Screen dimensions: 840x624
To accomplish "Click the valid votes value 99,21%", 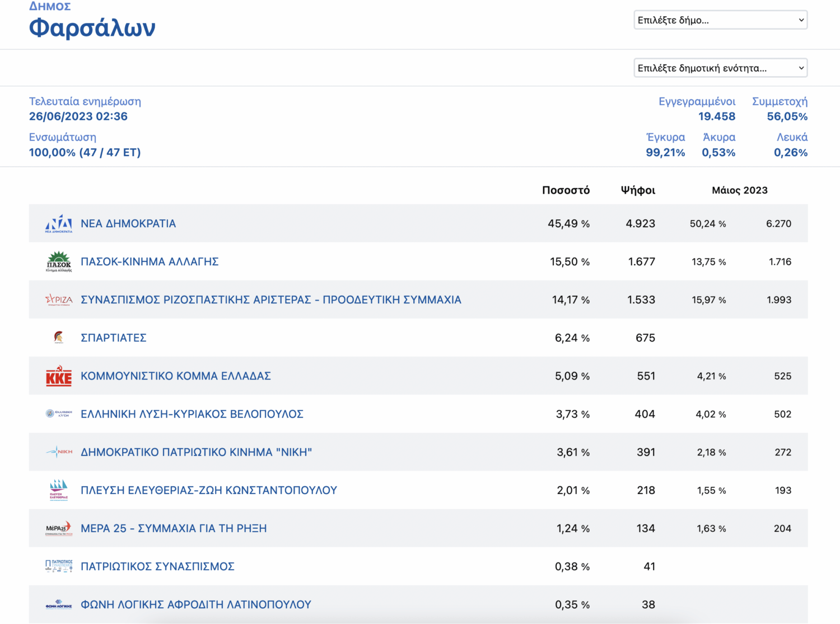I will 665,152.
